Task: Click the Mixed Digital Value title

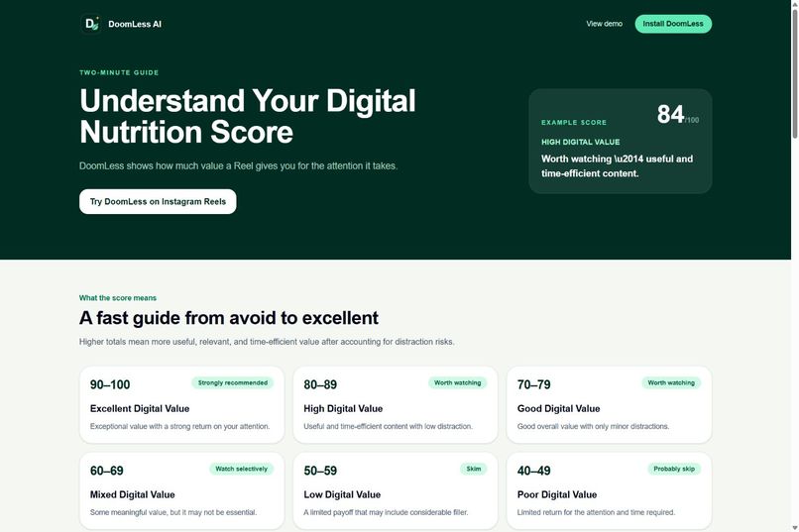Action: click(133, 494)
